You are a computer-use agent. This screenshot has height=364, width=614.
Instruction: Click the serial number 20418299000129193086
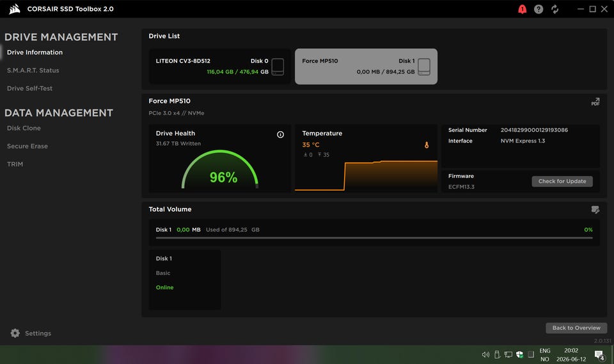click(534, 130)
